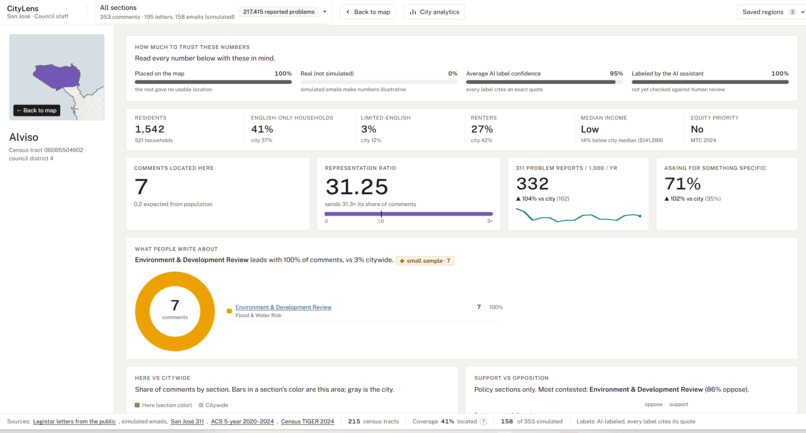Click the Renters 27% value
Image resolution: width=806 pixels, height=433 pixels.
pyautogui.click(x=482, y=129)
